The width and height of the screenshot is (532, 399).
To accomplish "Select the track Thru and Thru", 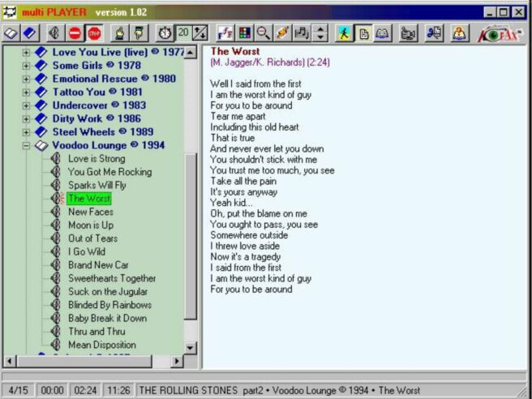I will [97, 332].
